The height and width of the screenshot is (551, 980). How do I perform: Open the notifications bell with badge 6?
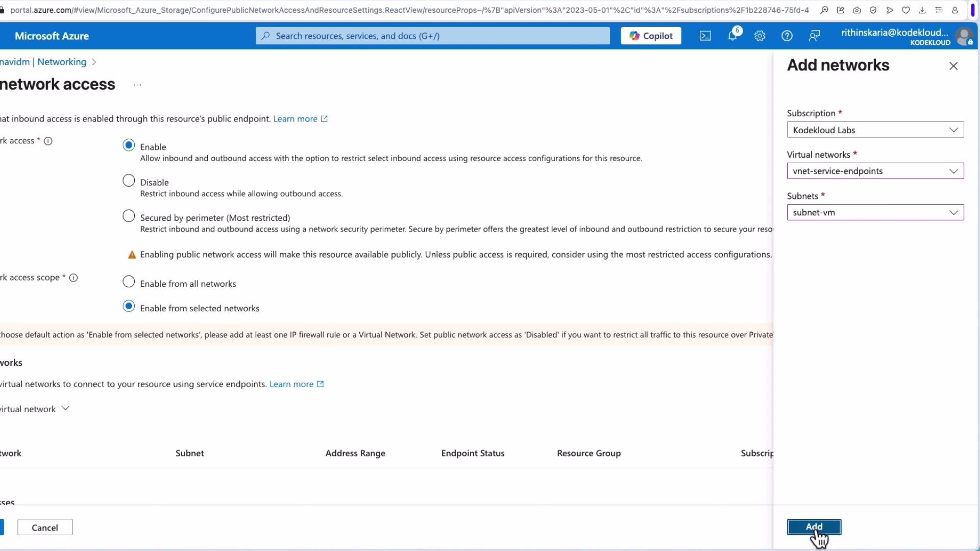pyautogui.click(x=733, y=35)
